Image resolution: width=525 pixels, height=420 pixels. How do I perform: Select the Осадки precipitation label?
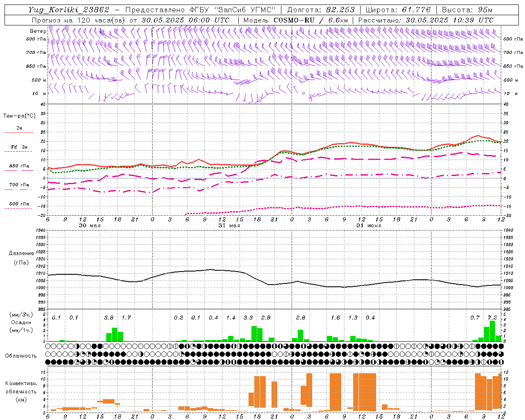(21, 322)
